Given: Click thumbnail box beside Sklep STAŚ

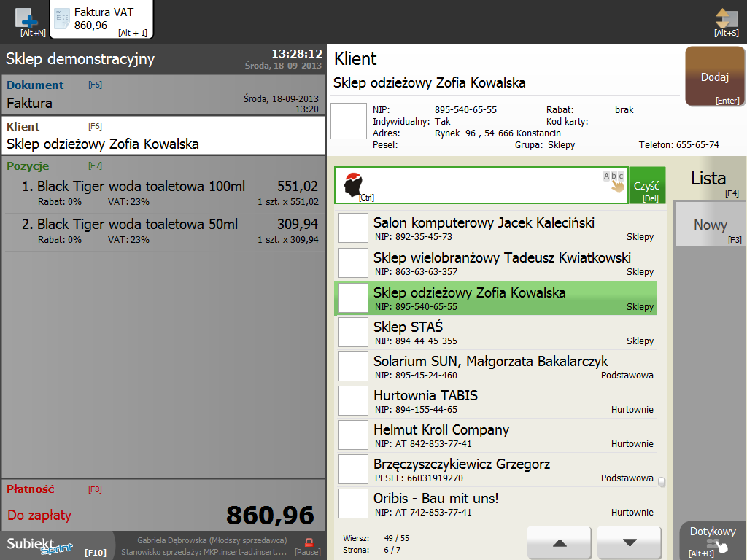Looking at the screenshot, I should [353, 332].
